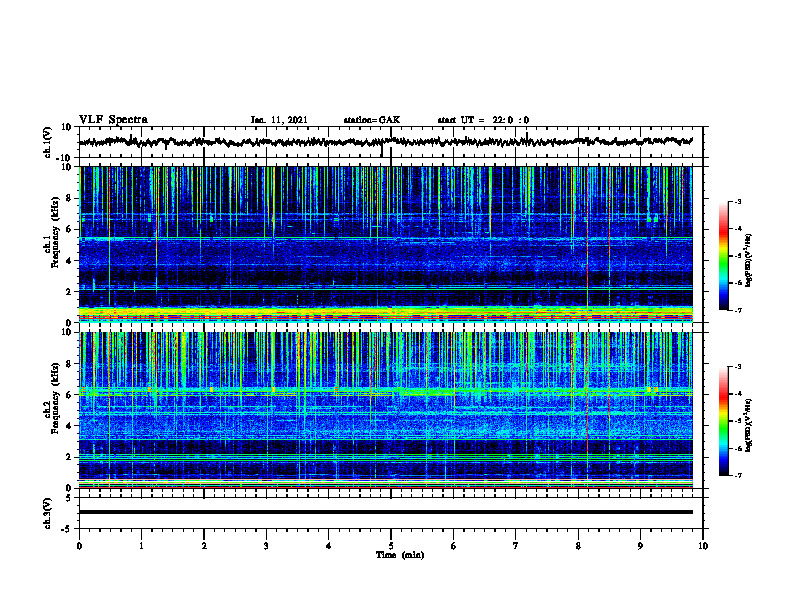
Task: Click the ch.1 color scale log(PSD) unit label
Action: [x=749, y=260]
